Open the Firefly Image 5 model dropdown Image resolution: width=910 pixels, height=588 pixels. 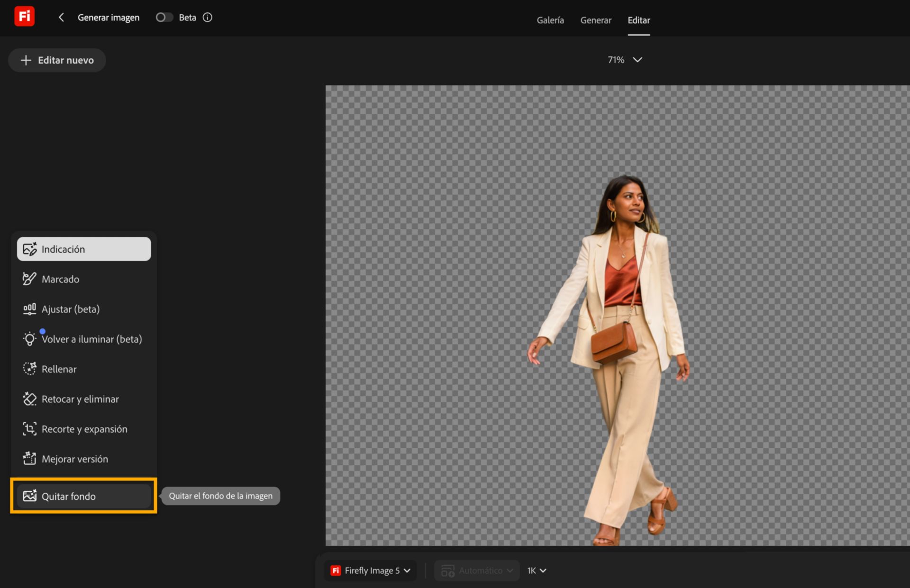(370, 570)
